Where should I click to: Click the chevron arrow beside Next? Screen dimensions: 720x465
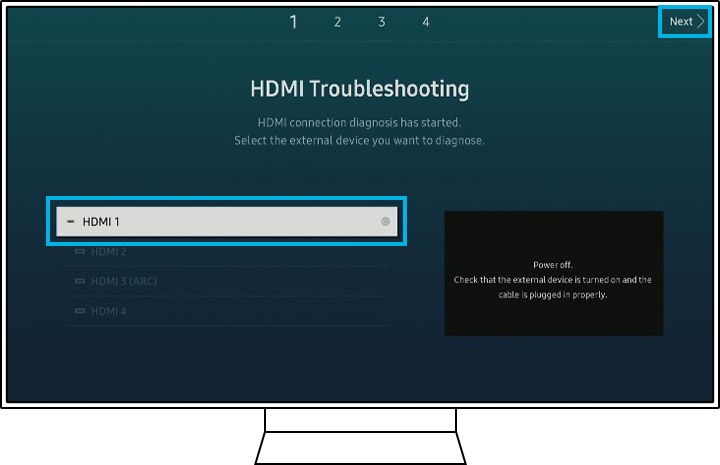tap(701, 22)
